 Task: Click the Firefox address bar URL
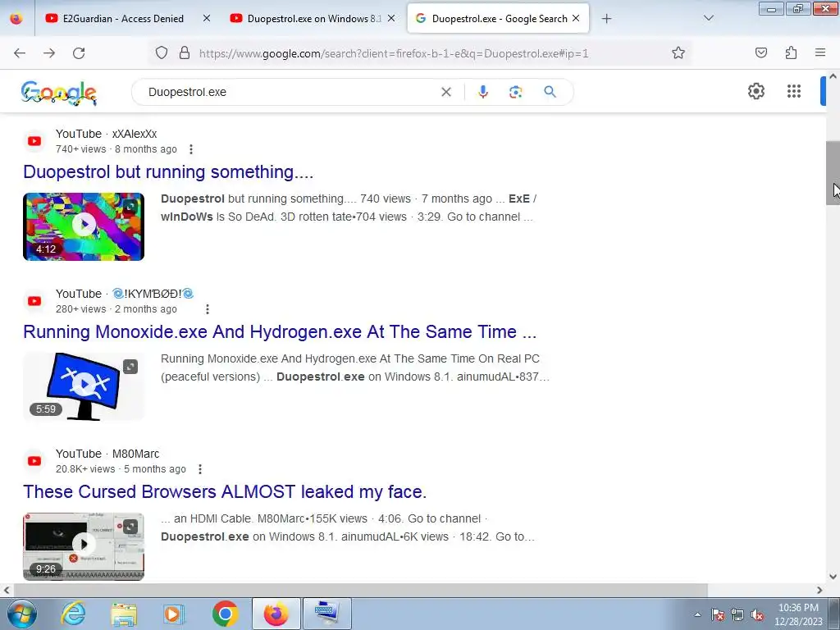pyautogui.click(x=394, y=53)
